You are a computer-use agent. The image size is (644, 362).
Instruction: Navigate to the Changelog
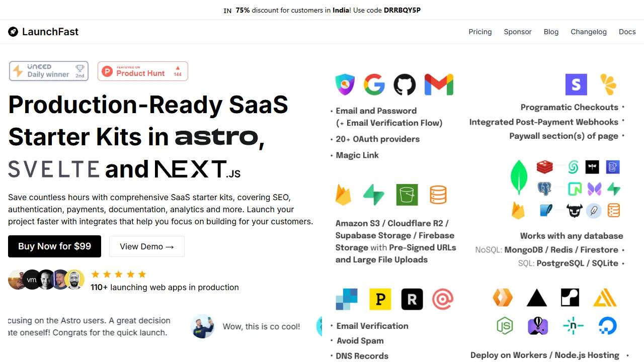589,32
